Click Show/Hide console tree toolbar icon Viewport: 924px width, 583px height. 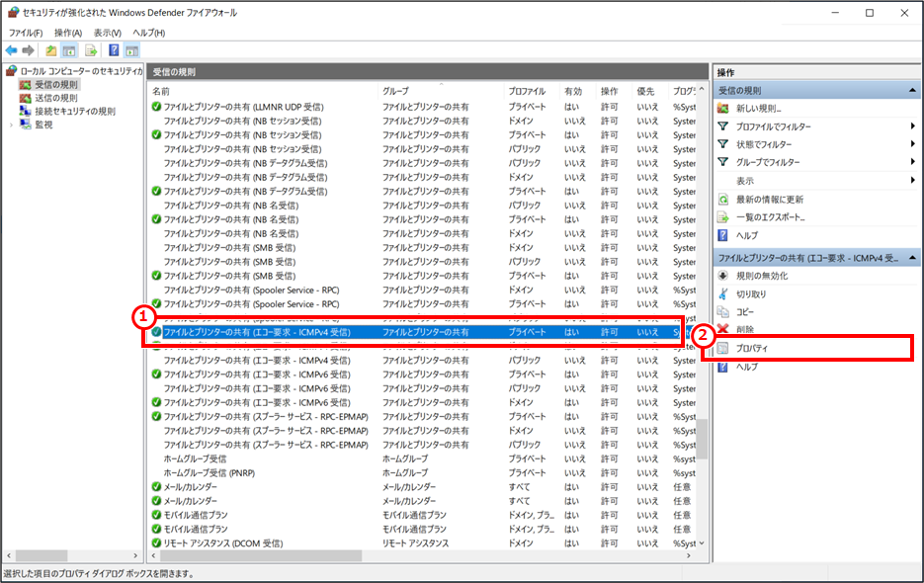tap(69, 50)
